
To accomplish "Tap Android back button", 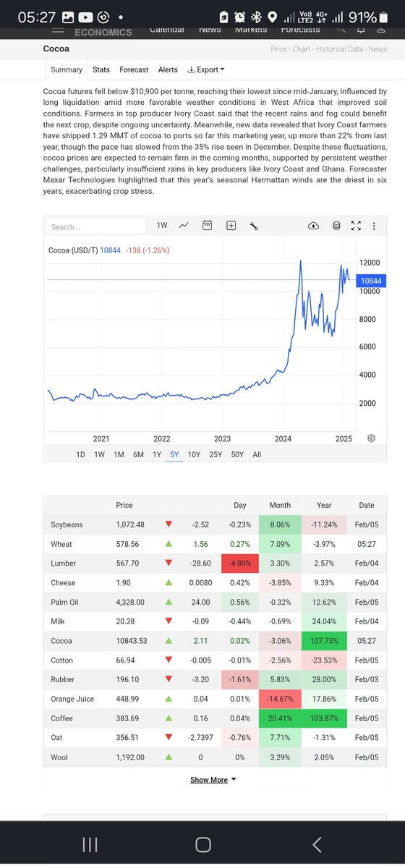I will pyautogui.click(x=316, y=844).
